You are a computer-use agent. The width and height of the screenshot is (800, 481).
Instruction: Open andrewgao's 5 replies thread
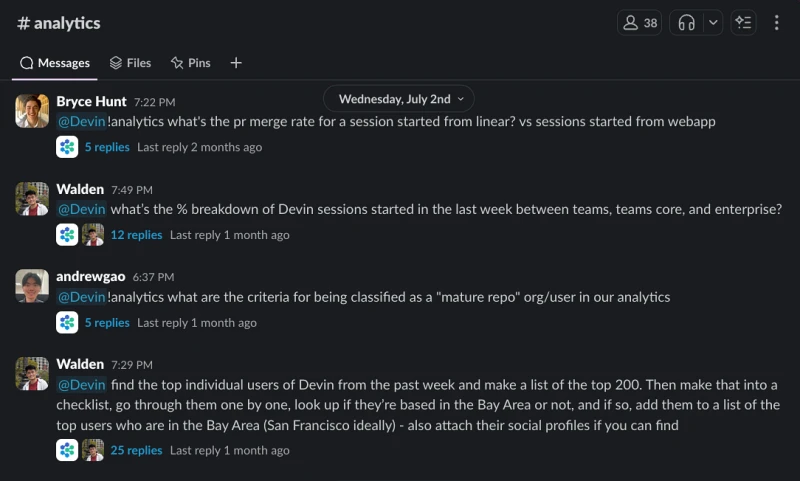107,322
